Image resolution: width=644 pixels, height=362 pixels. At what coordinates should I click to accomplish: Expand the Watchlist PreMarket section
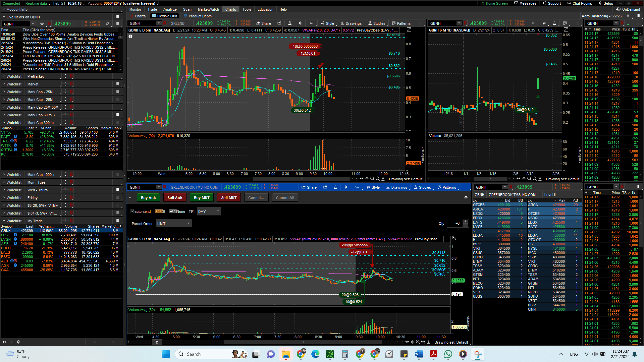click(x=4, y=76)
